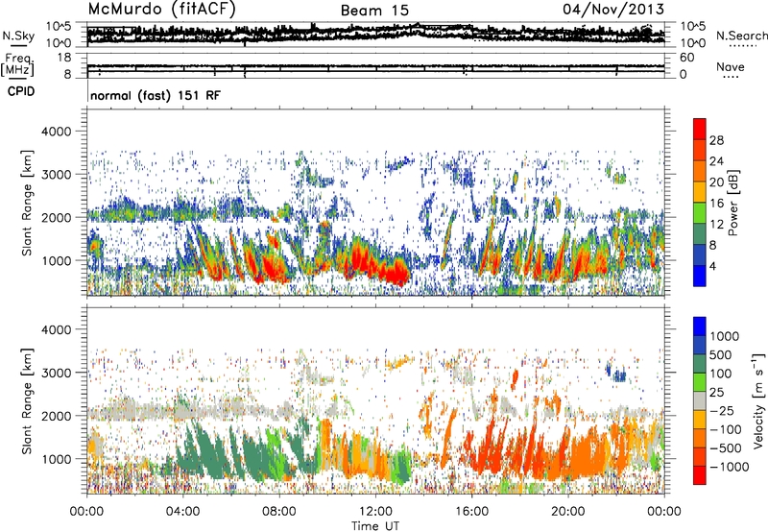Pick the top red segment of the Power color bar

pos(700,129)
